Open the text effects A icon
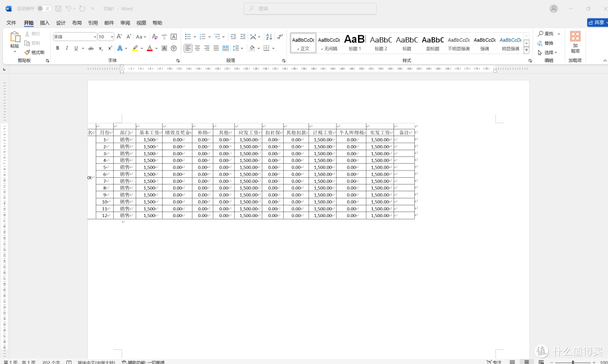 (x=120, y=48)
